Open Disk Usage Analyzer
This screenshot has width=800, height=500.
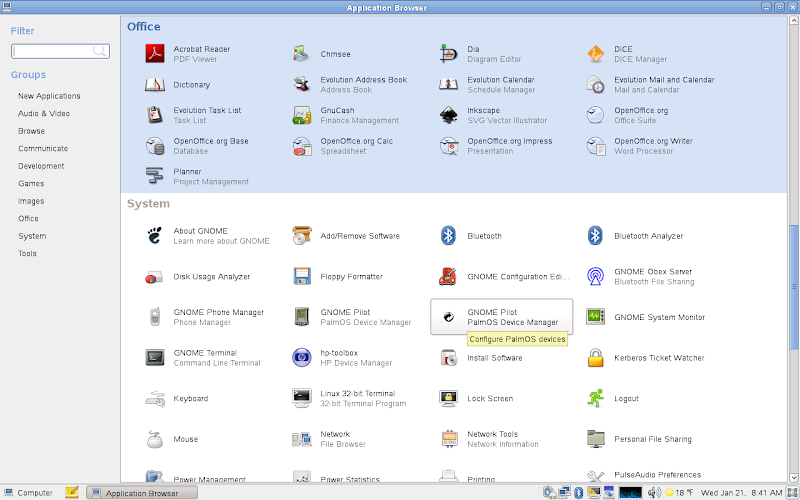pyautogui.click(x=197, y=277)
